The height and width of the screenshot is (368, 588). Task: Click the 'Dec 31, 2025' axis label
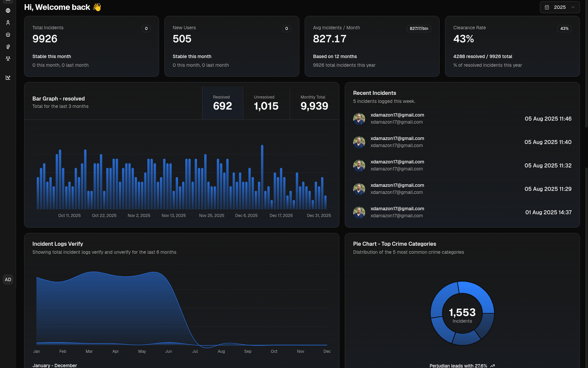319,216
